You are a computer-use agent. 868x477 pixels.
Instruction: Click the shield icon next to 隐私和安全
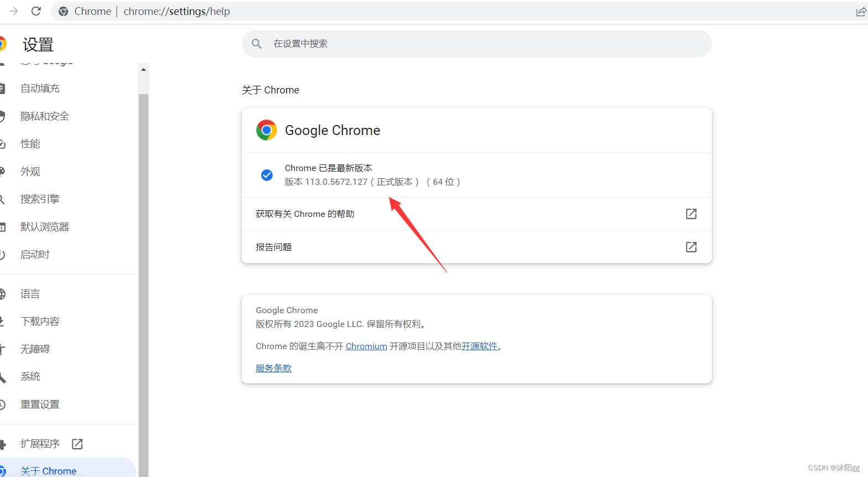pyautogui.click(x=2, y=116)
